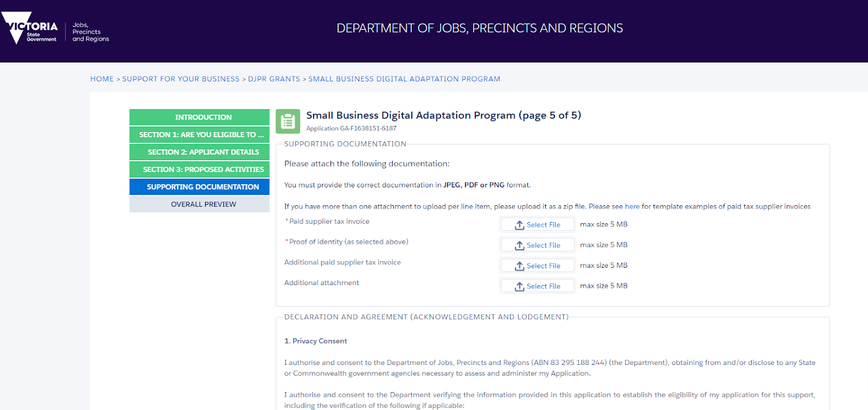Click the page title 'Small Business Digital Adaptation Program (page 5 of 5)'
This screenshot has height=410, width=868.
pyautogui.click(x=443, y=115)
